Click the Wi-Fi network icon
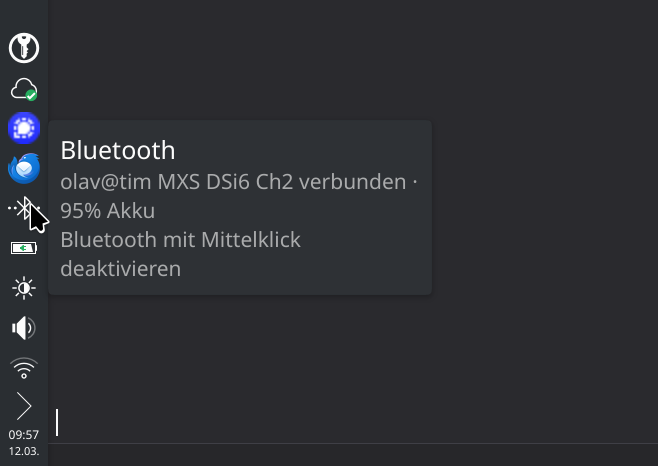This screenshot has width=658, height=466. 24,368
